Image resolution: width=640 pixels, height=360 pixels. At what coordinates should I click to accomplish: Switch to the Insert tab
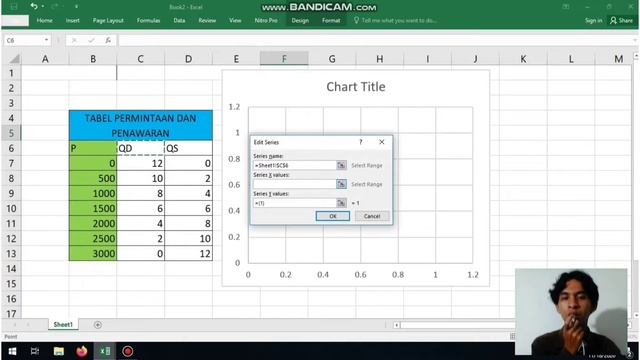pyautogui.click(x=73, y=20)
